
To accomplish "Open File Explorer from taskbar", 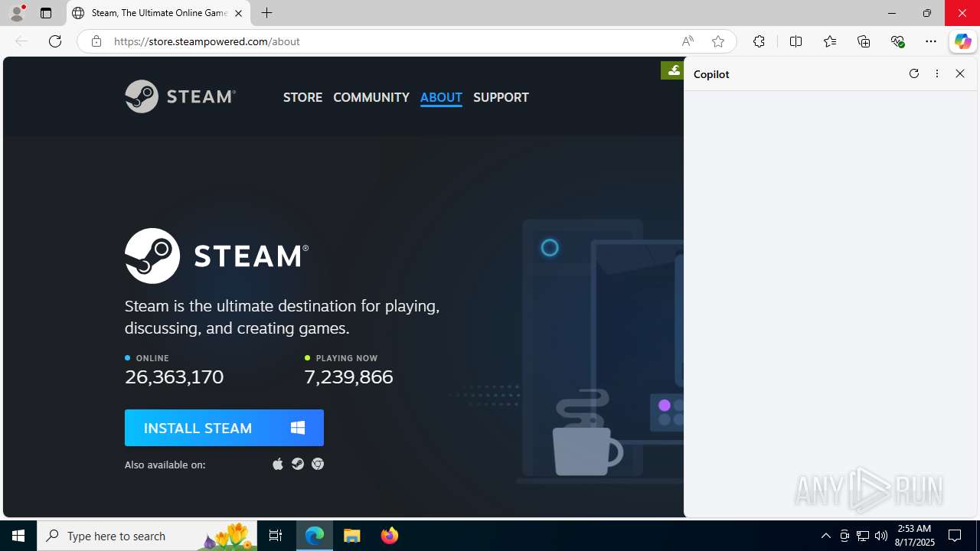I will 352,536.
